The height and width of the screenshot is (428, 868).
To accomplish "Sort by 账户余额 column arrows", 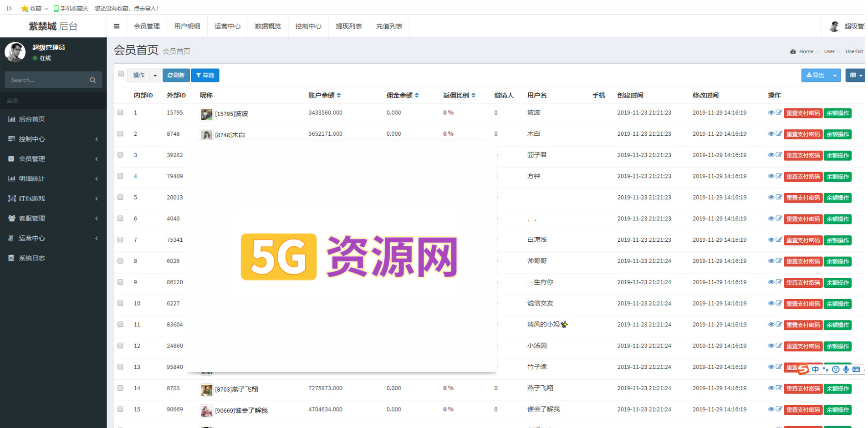I will pyautogui.click(x=339, y=95).
